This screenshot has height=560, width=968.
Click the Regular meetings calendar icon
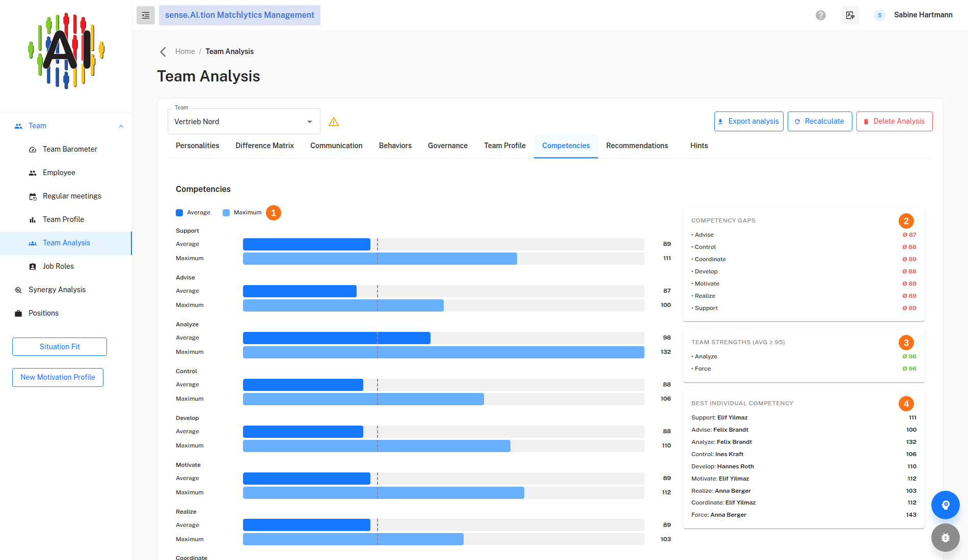(33, 197)
